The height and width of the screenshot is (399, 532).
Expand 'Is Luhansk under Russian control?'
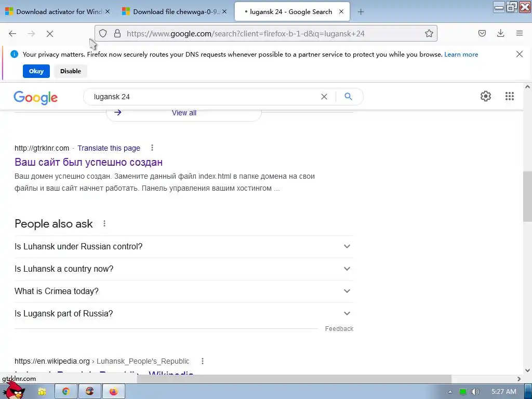(184, 247)
